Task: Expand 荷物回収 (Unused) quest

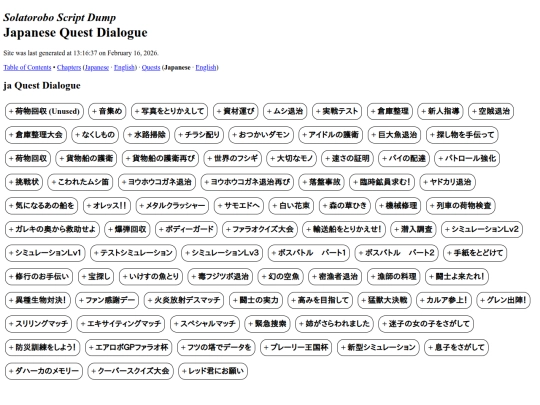Action: tap(44, 111)
